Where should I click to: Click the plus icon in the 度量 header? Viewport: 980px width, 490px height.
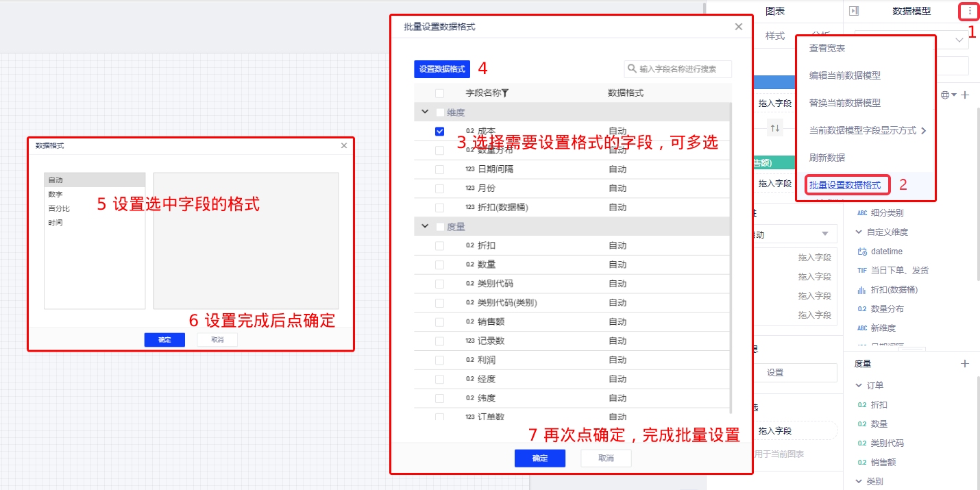965,364
